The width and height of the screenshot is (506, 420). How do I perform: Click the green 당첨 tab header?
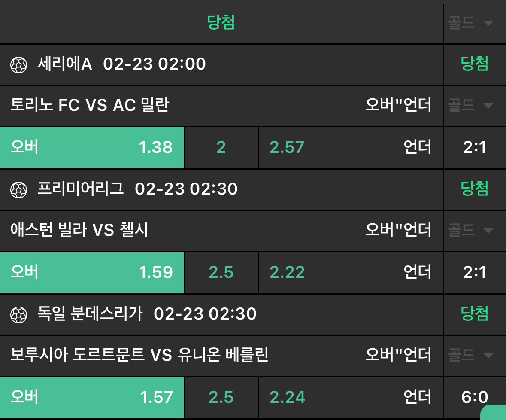(x=221, y=22)
